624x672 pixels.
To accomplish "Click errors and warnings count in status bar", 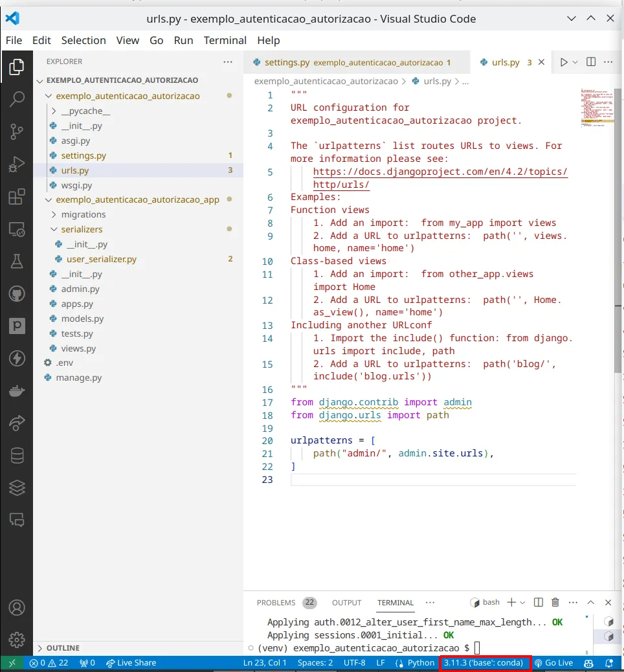I will click(x=49, y=662).
